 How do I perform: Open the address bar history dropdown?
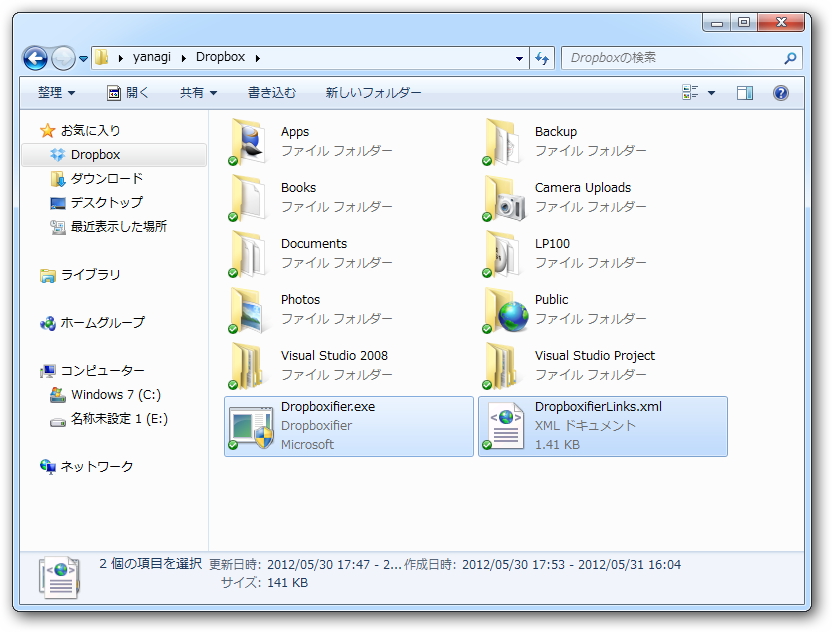point(518,58)
